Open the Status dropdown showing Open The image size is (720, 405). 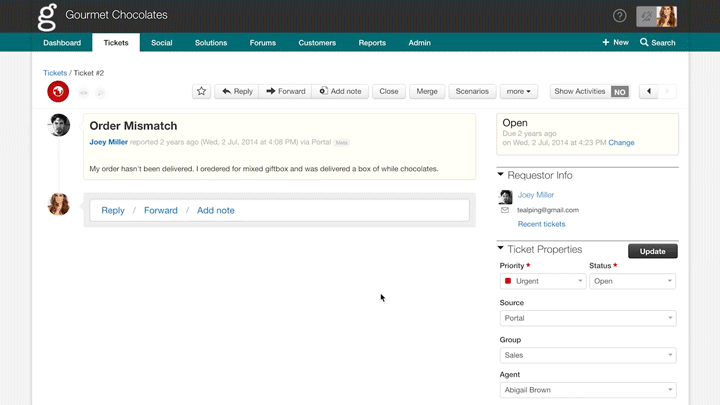click(632, 281)
